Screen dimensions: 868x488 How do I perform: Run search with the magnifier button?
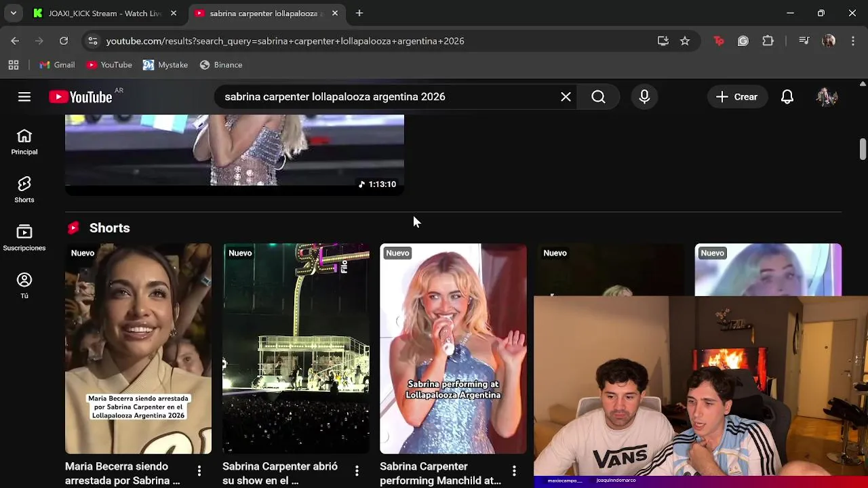pos(598,97)
